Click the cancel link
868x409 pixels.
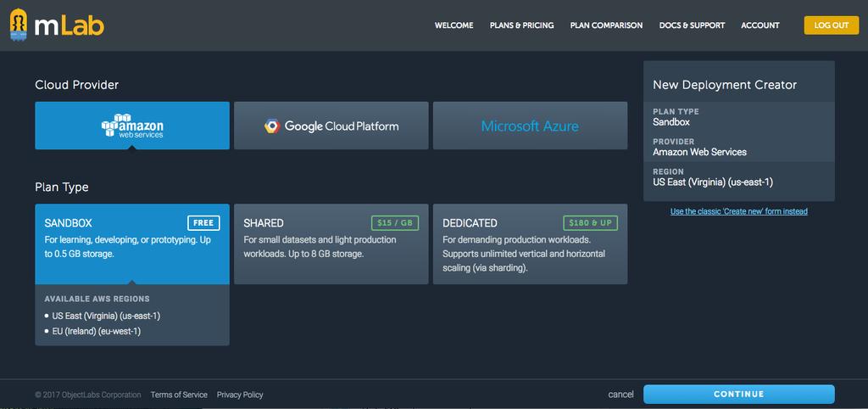coord(620,395)
